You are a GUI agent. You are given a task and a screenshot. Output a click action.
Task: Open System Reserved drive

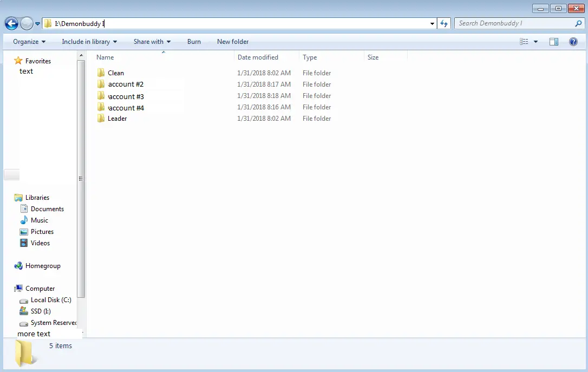click(53, 323)
